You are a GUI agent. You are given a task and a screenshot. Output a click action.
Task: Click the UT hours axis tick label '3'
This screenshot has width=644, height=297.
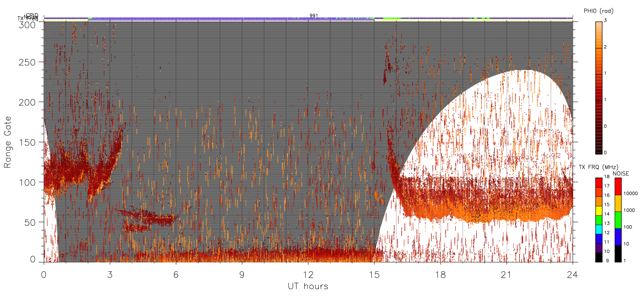(110, 274)
